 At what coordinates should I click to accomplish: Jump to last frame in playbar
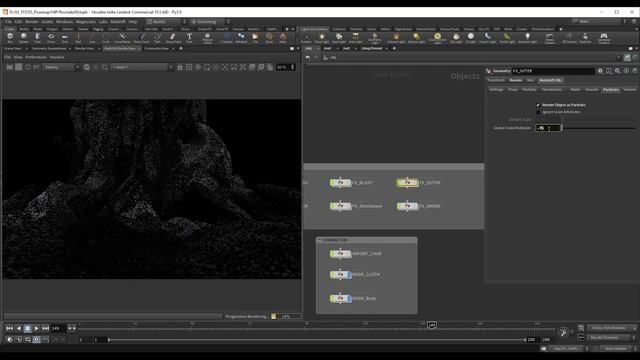pos(45,328)
